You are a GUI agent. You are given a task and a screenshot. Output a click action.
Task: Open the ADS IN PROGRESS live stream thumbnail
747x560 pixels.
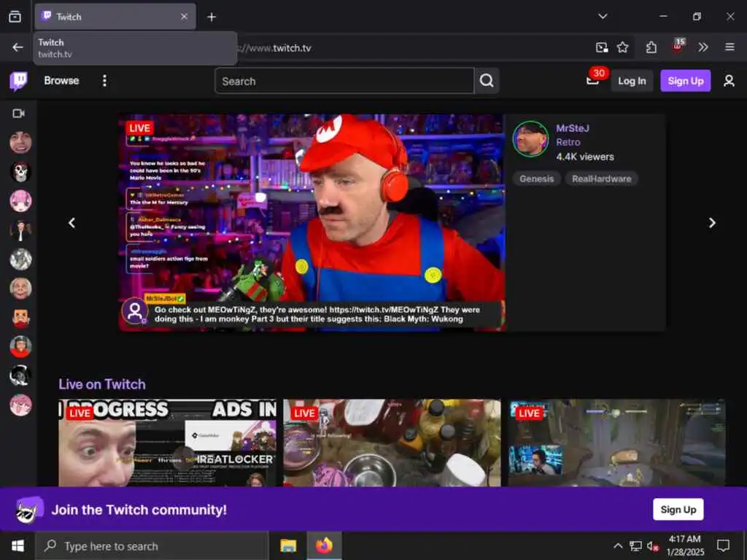coord(167,443)
